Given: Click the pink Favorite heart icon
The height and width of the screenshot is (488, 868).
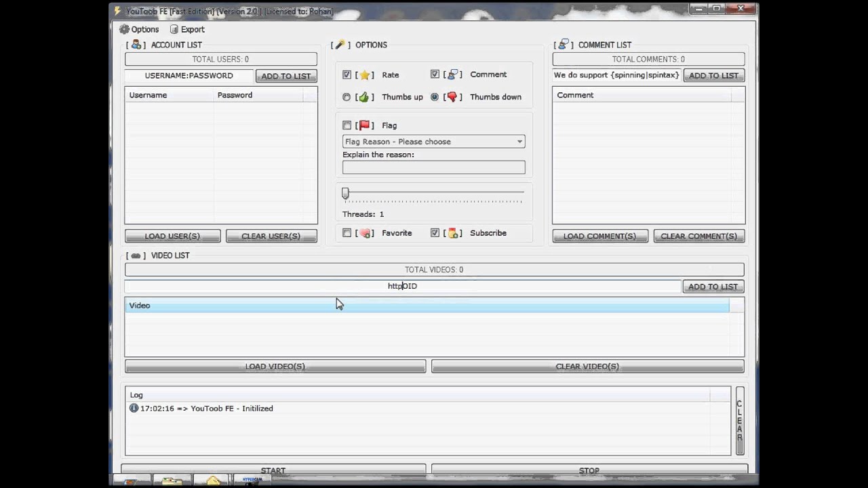Looking at the screenshot, I should pyautogui.click(x=366, y=233).
